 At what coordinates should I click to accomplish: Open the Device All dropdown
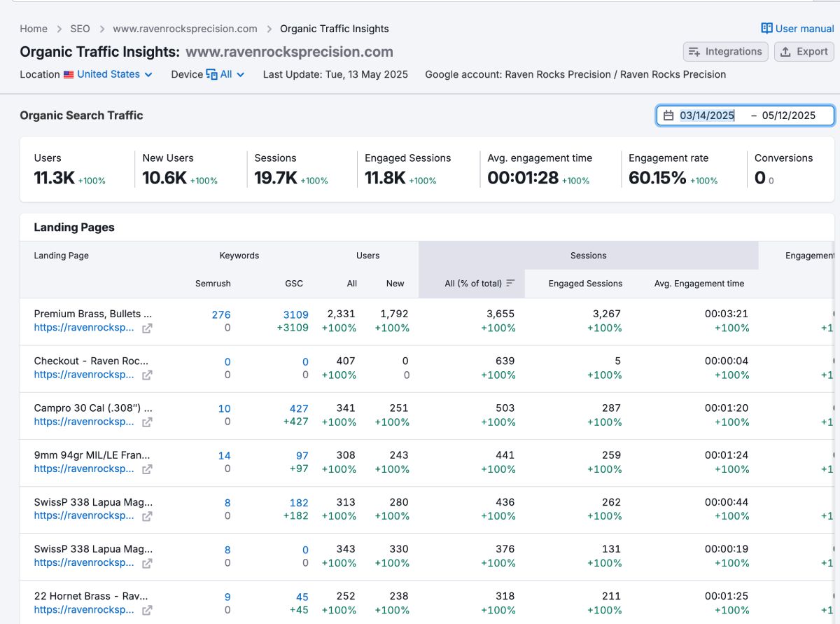(225, 74)
